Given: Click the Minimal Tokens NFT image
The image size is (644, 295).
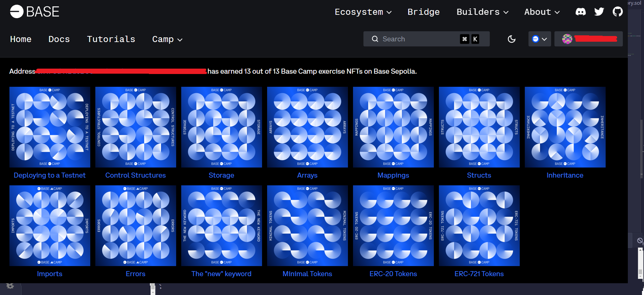Looking at the screenshot, I should [x=308, y=226].
